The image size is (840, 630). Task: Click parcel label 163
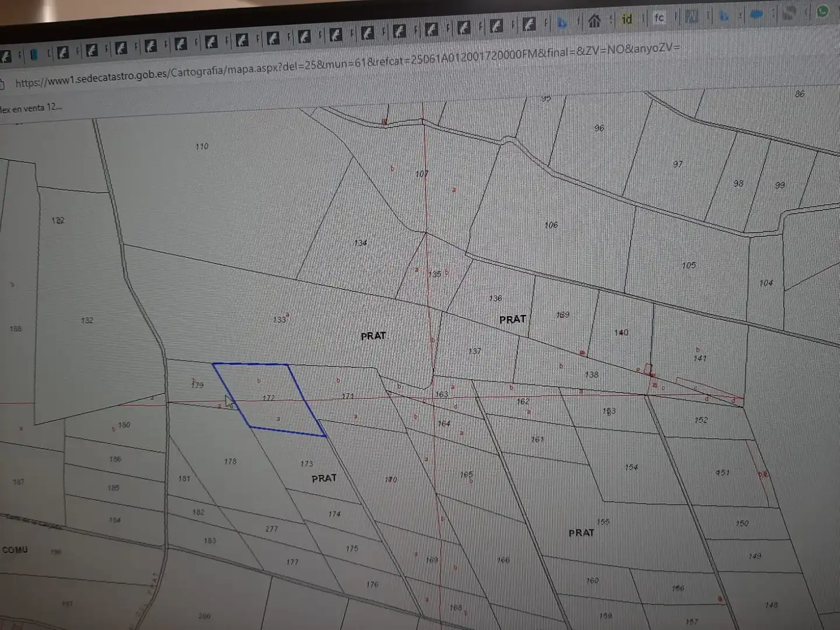pyautogui.click(x=442, y=394)
